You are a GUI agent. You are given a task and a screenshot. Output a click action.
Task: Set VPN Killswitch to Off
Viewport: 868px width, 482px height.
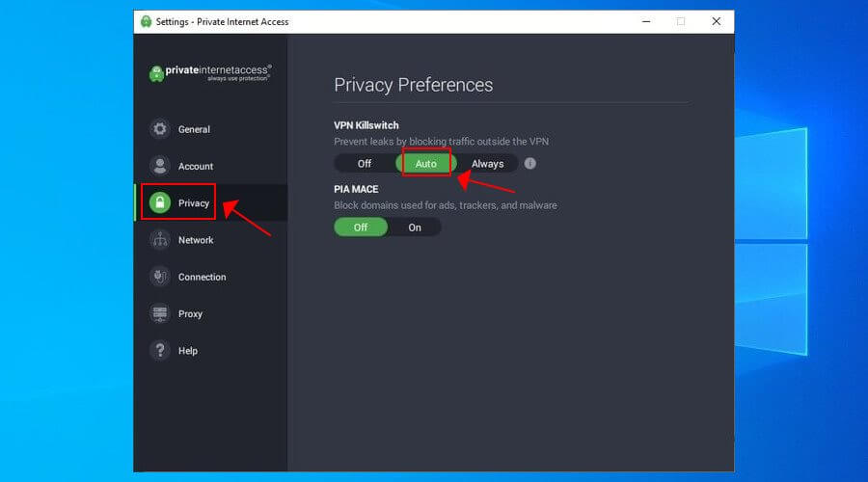tap(365, 164)
